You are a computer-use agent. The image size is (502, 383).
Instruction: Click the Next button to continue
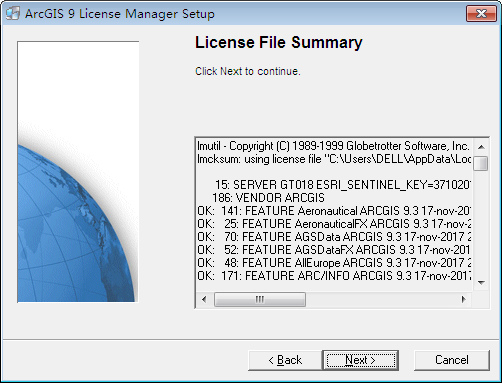(x=361, y=360)
